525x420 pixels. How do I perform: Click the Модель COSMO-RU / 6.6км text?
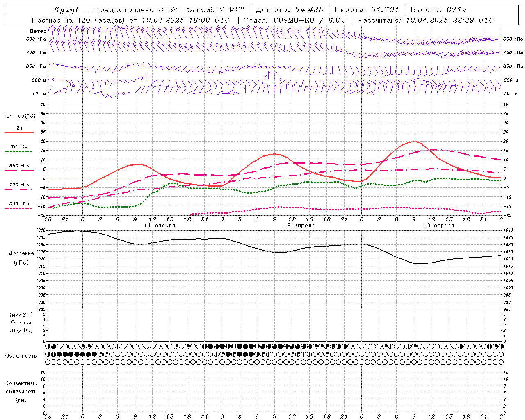[x=296, y=20]
